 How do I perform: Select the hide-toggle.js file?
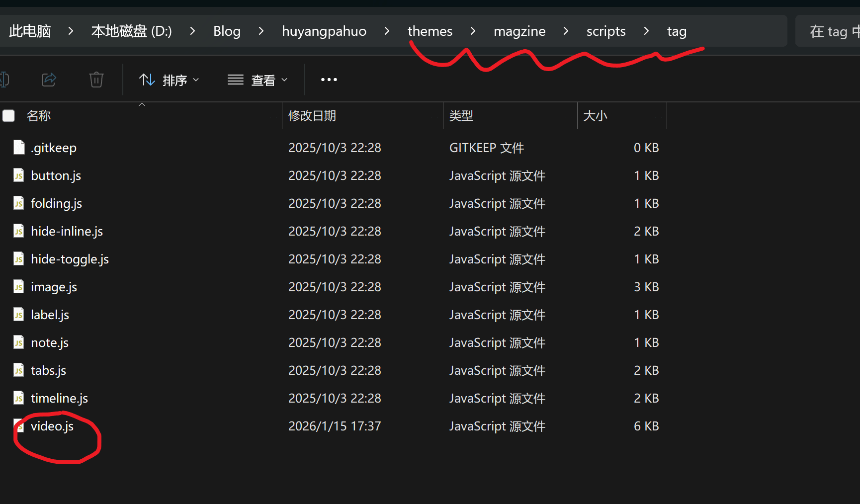click(x=70, y=259)
